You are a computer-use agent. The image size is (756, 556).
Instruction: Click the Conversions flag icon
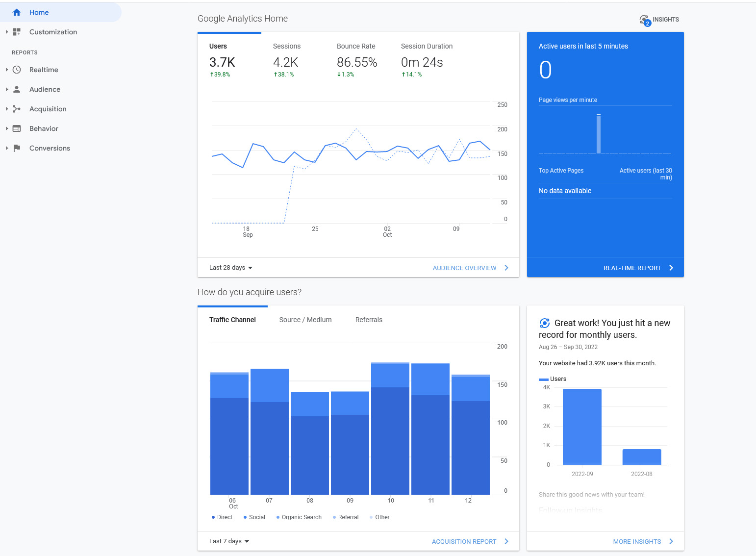pyautogui.click(x=17, y=148)
